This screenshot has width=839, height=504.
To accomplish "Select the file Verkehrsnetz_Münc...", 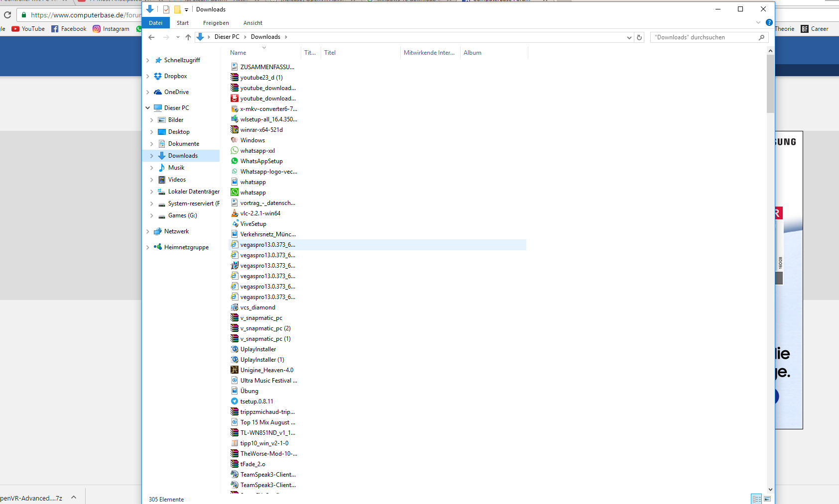I will pyautogui.click(x=268, y=234).
